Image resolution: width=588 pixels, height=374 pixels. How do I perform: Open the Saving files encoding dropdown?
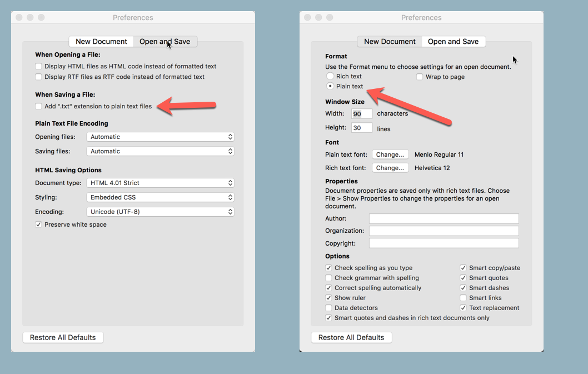(160, 151)
